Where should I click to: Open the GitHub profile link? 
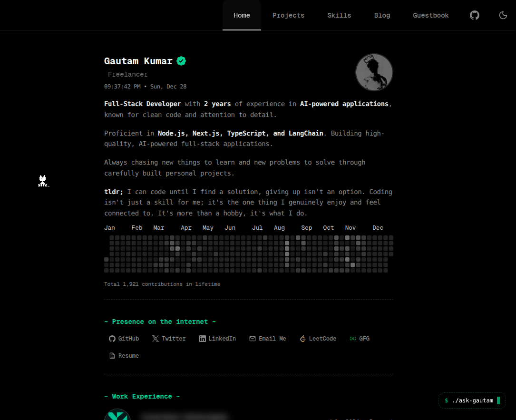124,339
